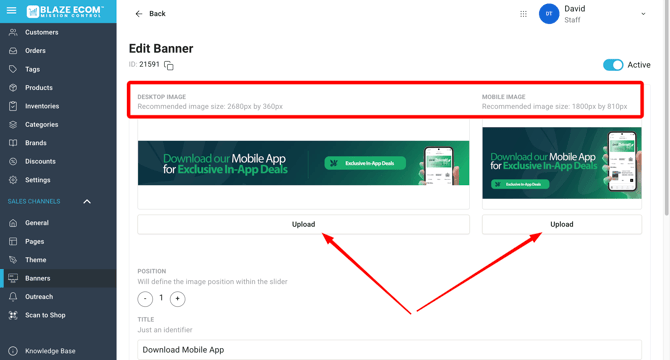This screenshot has height=360, width=670.
Task: Click the Knowledge Base info icon
Action: (13, 351)
